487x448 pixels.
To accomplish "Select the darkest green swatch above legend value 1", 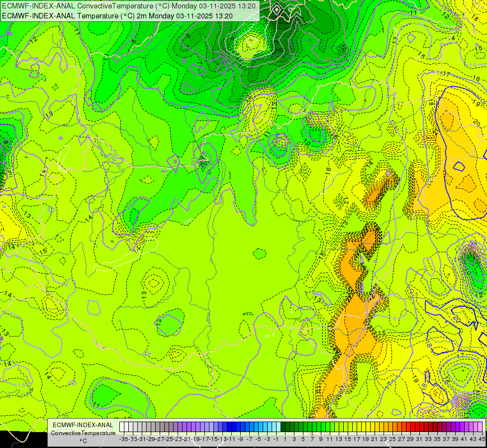I will point(283,427).
